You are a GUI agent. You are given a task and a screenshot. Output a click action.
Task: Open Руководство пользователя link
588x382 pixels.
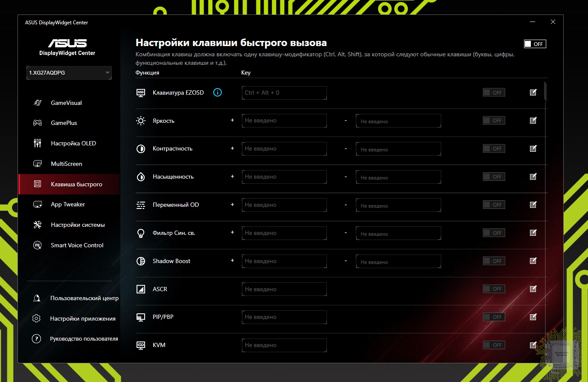pyautogui.click(x=84, y=339)
